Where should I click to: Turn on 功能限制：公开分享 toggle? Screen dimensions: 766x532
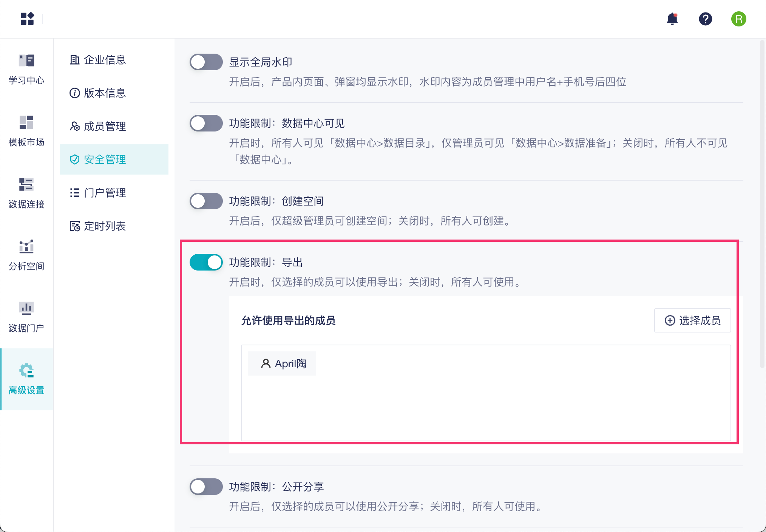pyautogui.click(x=206, y=487)
